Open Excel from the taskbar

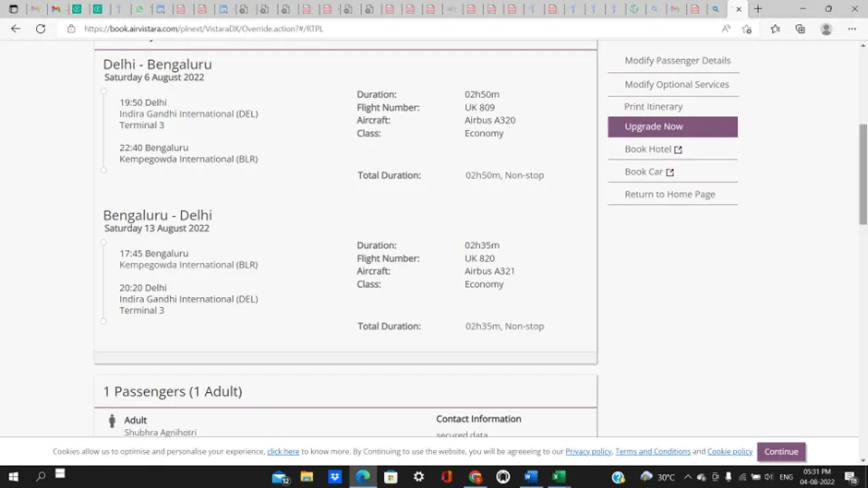click(x=559, y=476)
